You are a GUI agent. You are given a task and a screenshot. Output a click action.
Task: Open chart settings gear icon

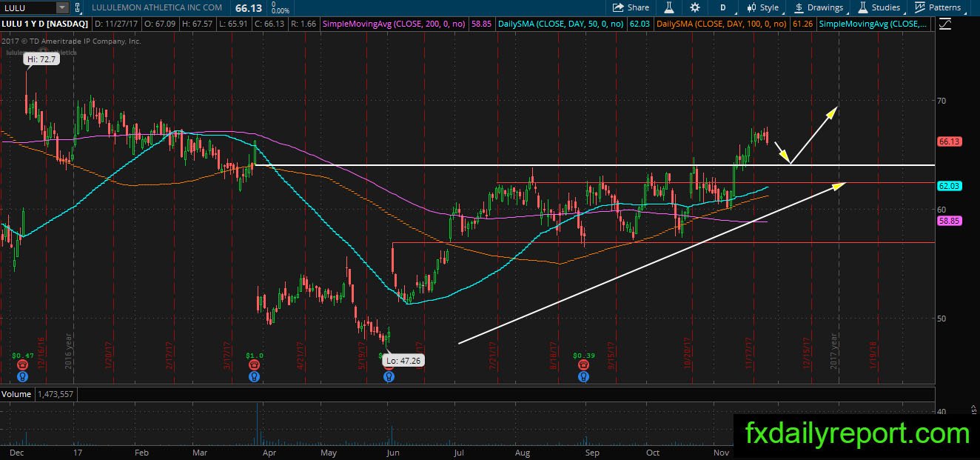(x=694, y=7)
